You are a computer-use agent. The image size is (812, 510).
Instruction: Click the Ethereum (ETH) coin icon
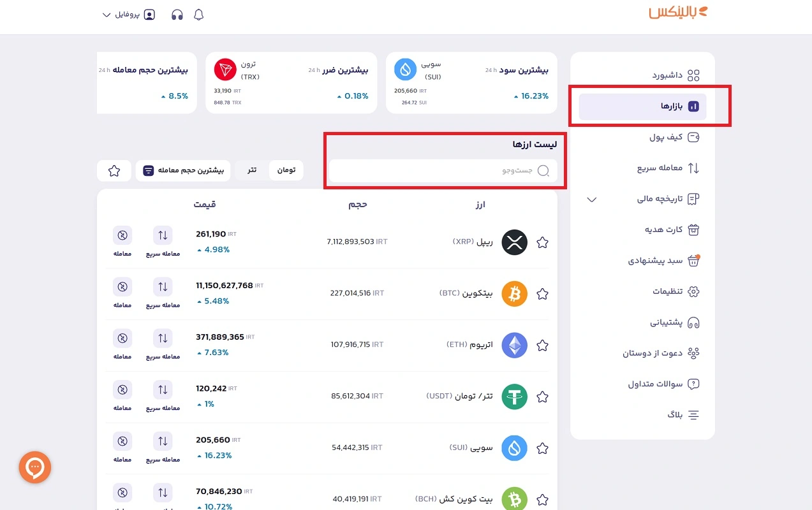pyautogui.click(x=514, y=346)
